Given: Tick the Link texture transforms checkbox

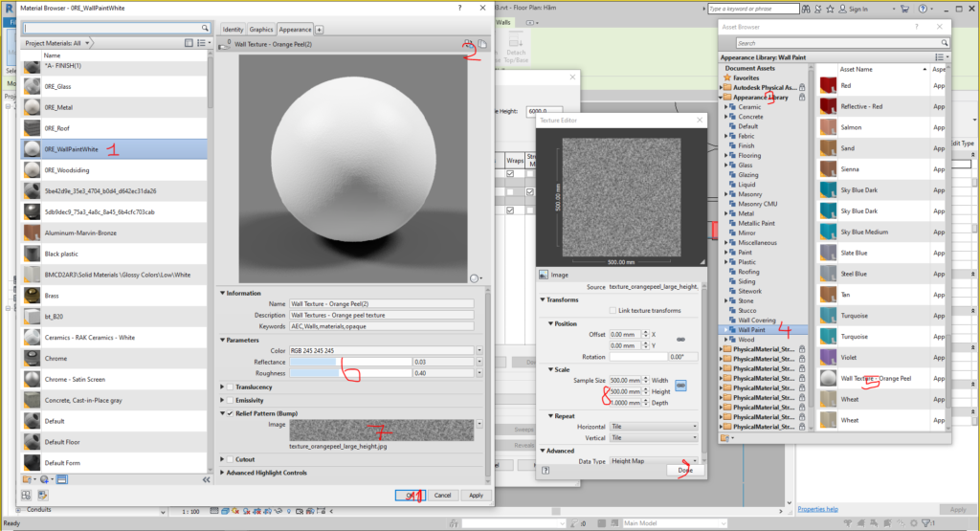Looking at the screenshot, I should tap(612, 310).
